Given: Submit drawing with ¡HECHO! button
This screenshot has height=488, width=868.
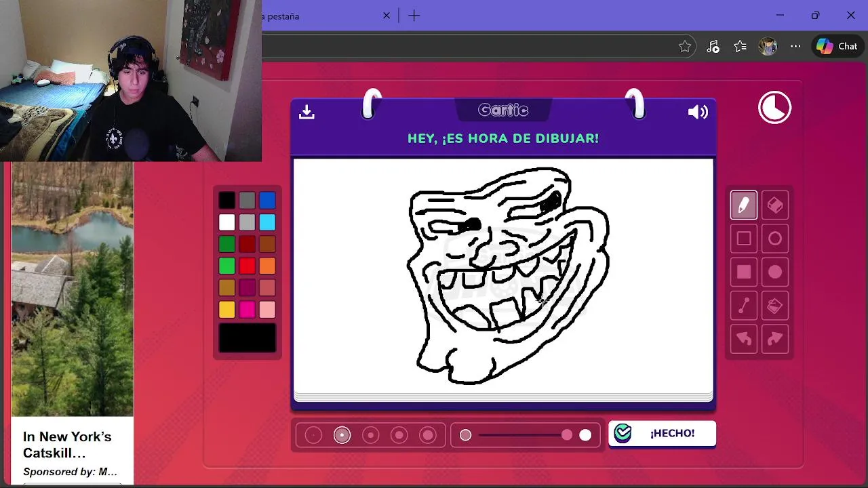Looking at the screenshot, I should (662, 433).
